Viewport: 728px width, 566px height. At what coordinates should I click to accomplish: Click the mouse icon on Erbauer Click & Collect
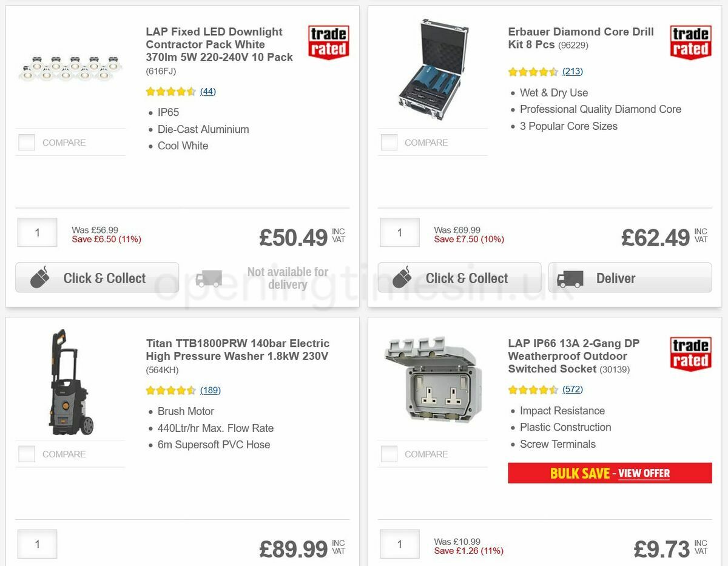point(402,277)
